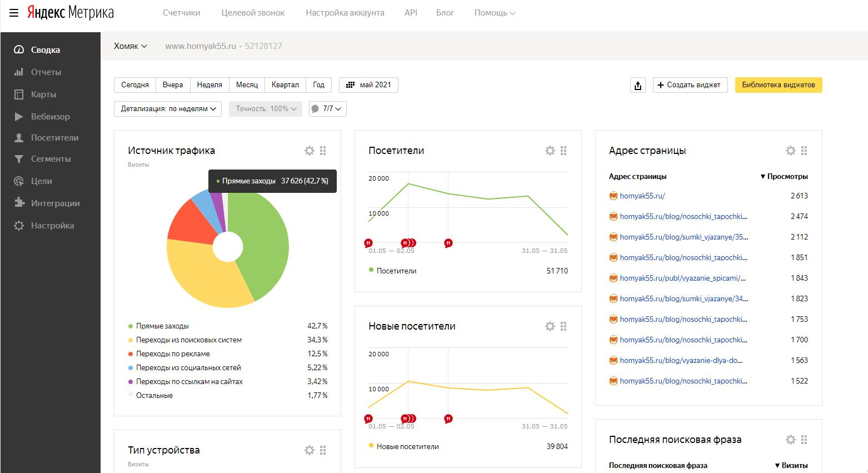Open the hamburger menu beside Яндекс Метрика
The height and width of the screenshot is (473, 868).
pyautogui.click(x=14, y=13)
